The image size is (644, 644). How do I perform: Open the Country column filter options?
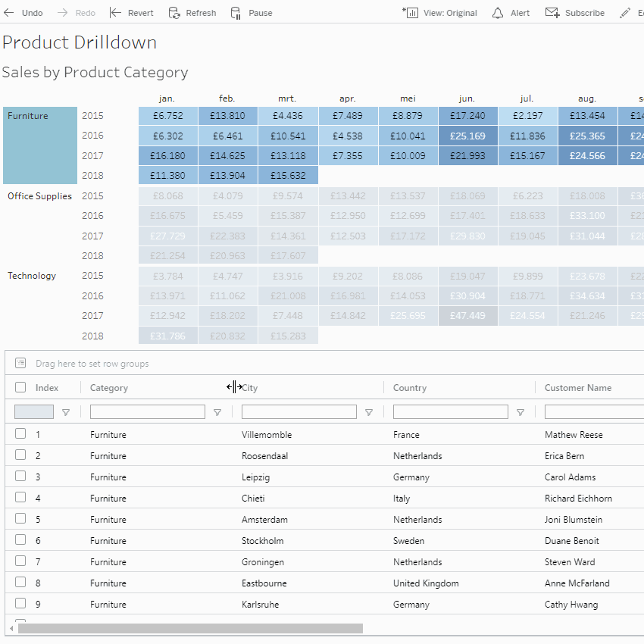(x=521, y=412)
